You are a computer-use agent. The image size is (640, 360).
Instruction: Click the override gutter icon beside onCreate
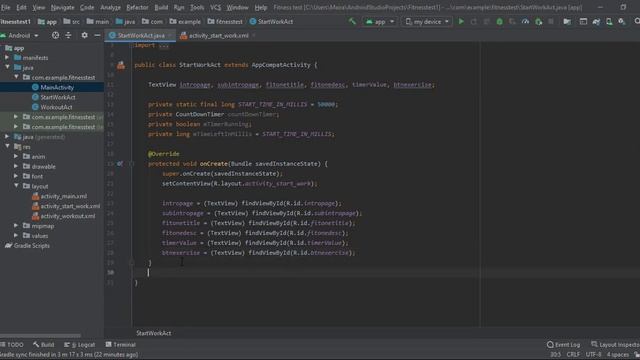120,163
